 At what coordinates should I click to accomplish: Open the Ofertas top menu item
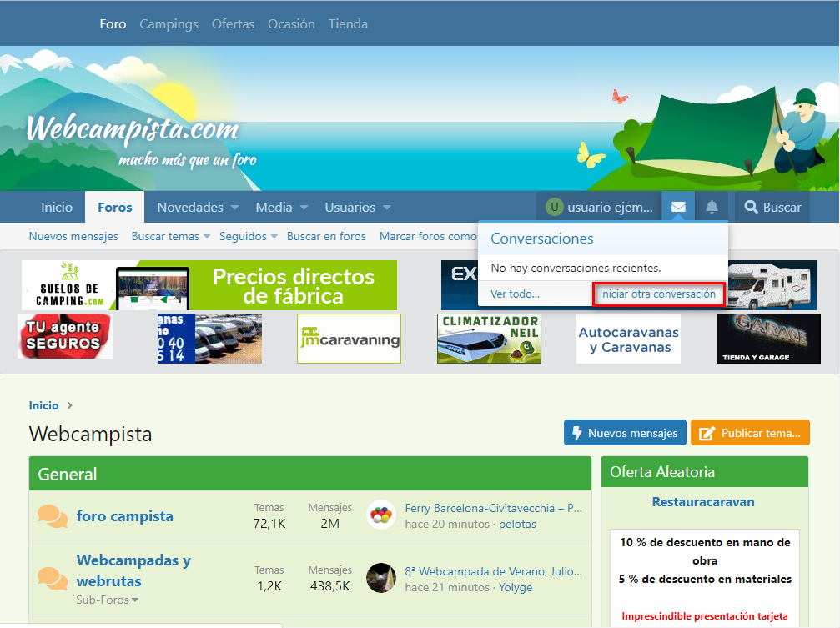[x=233, y=24]
